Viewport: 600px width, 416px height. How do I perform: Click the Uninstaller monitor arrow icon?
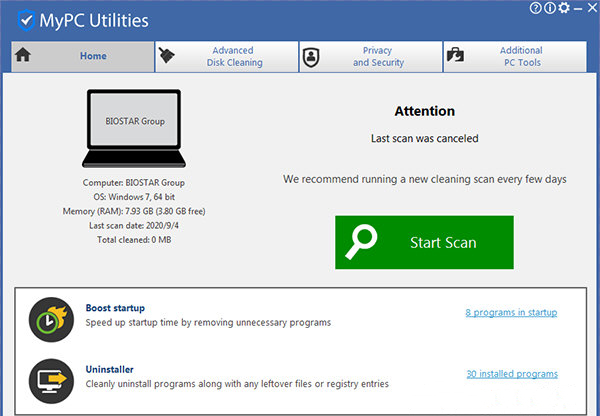click(x=51, y=381)
